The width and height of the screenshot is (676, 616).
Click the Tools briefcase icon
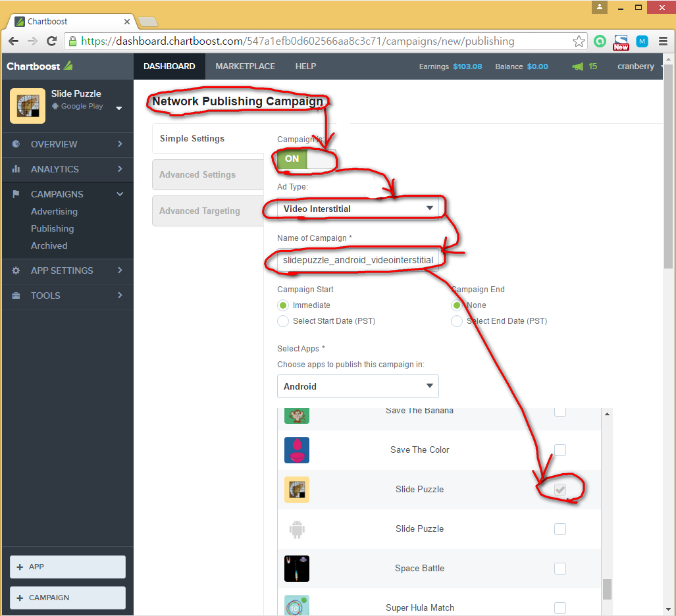click(x=16, y=295)
